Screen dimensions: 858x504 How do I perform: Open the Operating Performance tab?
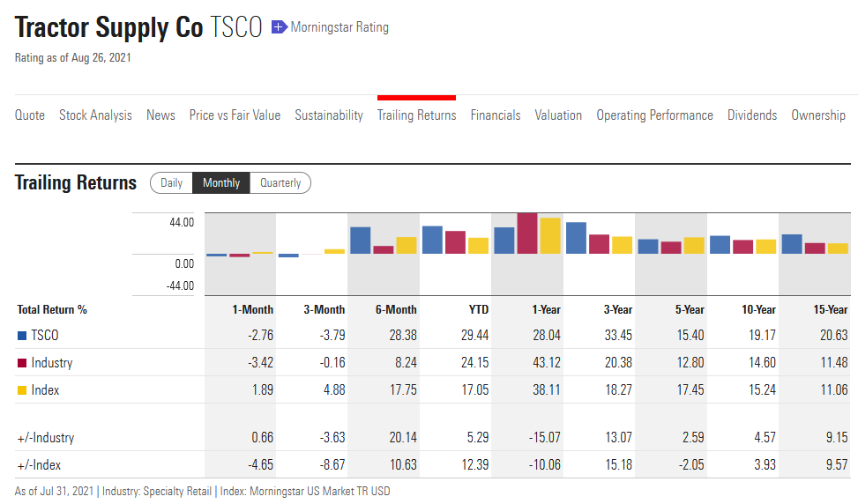(654, 115)
